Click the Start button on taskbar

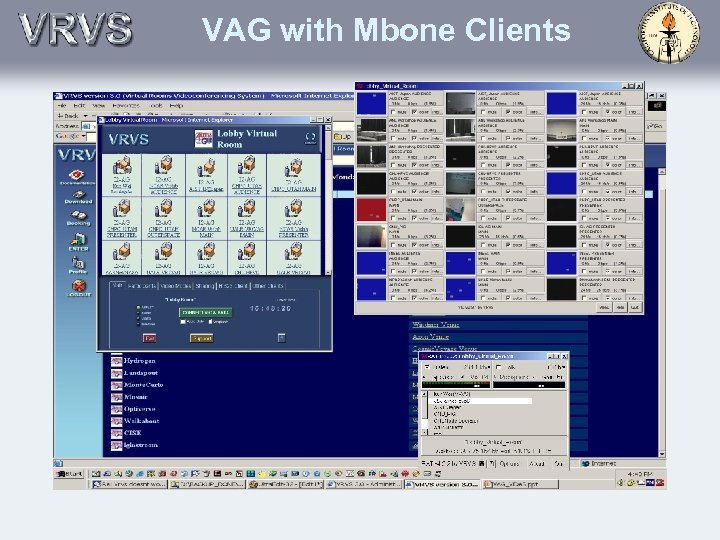click(70, 474)
